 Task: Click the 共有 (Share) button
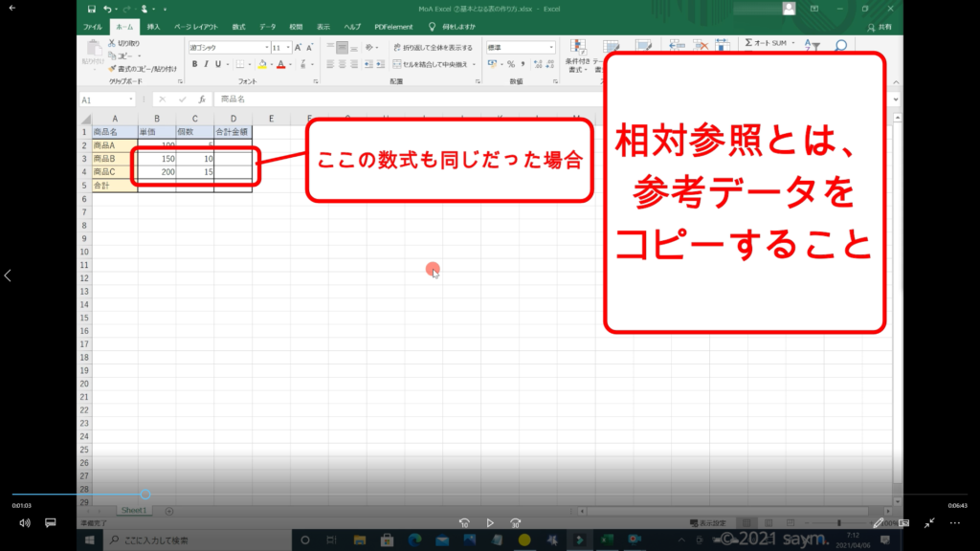click(x=880, y=27)
